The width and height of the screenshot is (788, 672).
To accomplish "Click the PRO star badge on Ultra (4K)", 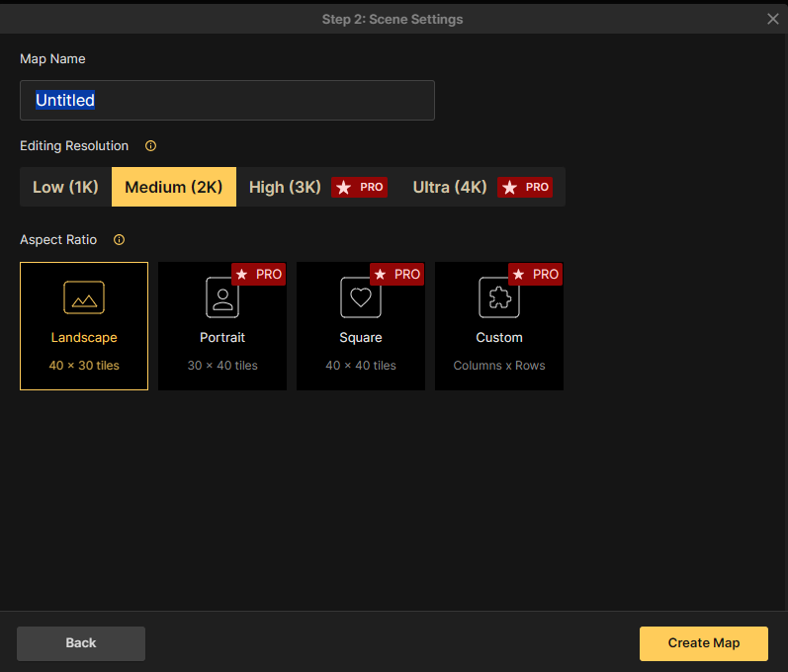I will (525, 187).
